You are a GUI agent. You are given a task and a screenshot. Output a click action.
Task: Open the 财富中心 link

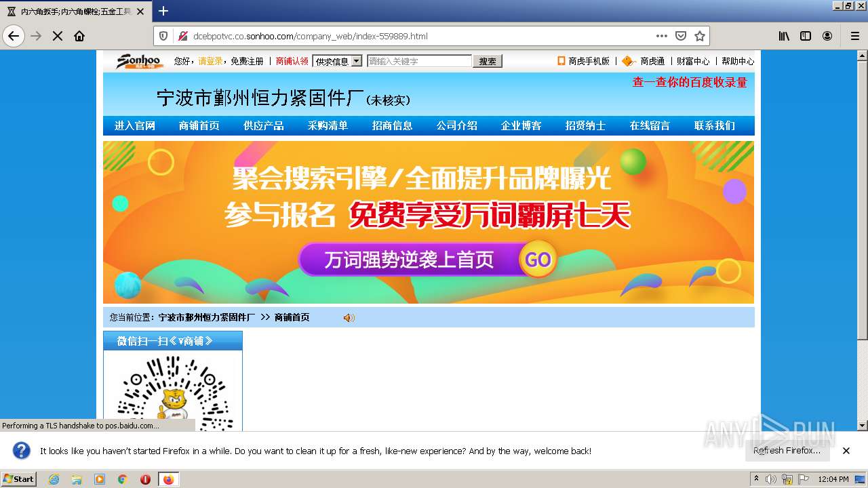click(x=693, y=61)
